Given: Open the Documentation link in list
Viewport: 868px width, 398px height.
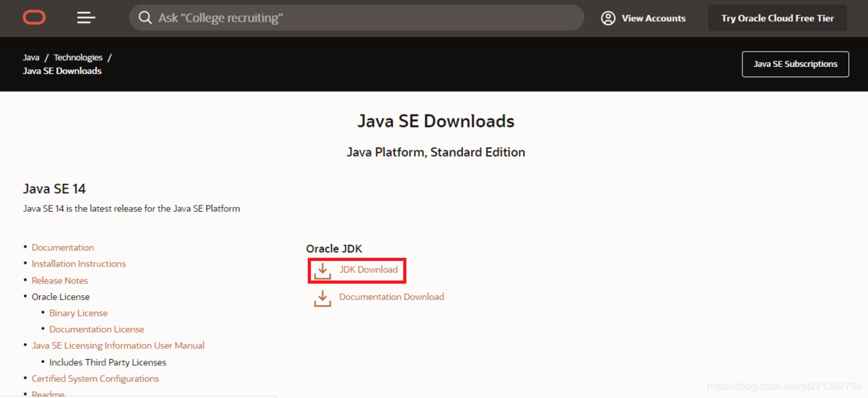Looking at the screenshot, I should pos(63,248).
